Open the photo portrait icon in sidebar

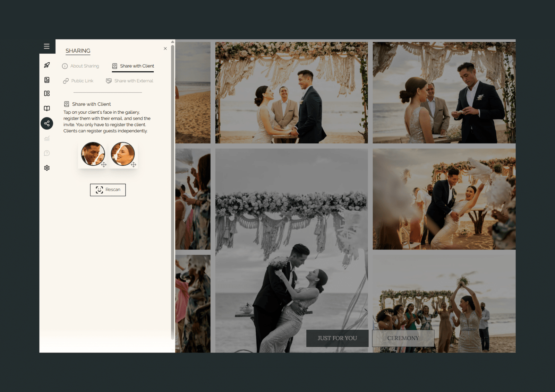tap(47, 80)
